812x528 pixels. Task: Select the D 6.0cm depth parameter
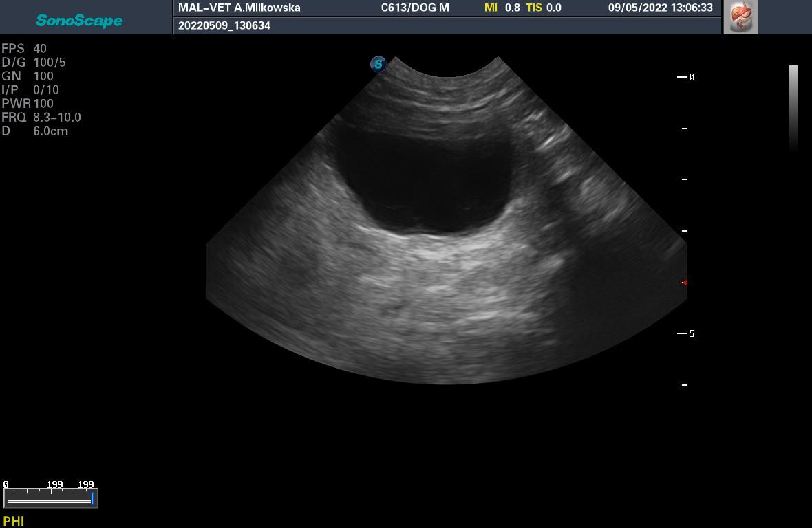(35, 131)
